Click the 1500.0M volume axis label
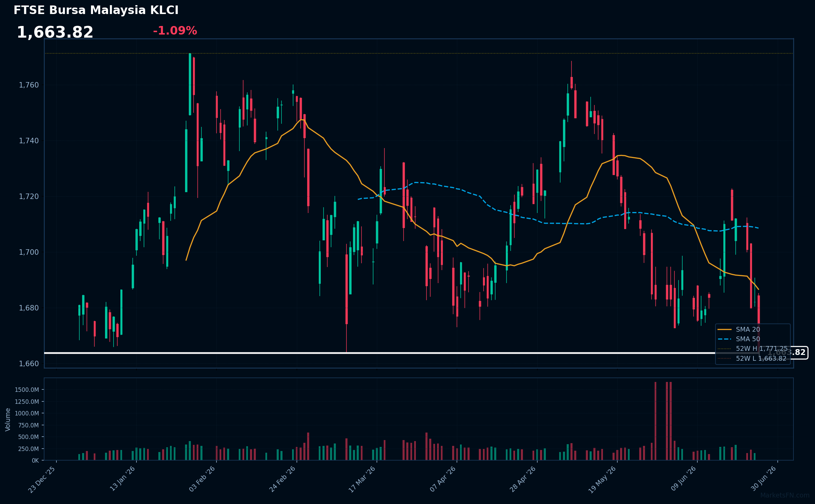The width and height of the screenshot is (815, 504). pos(27,390)
